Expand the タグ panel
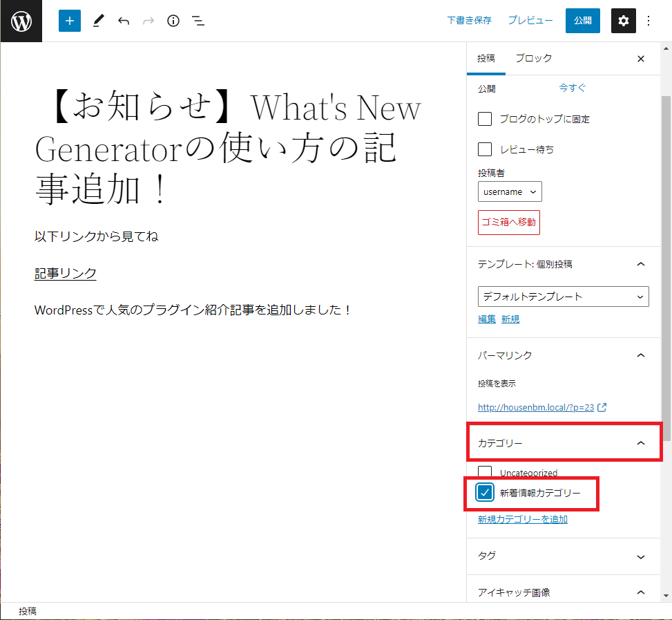The height and width of the screenshot is (620, 672). point(641,557)
